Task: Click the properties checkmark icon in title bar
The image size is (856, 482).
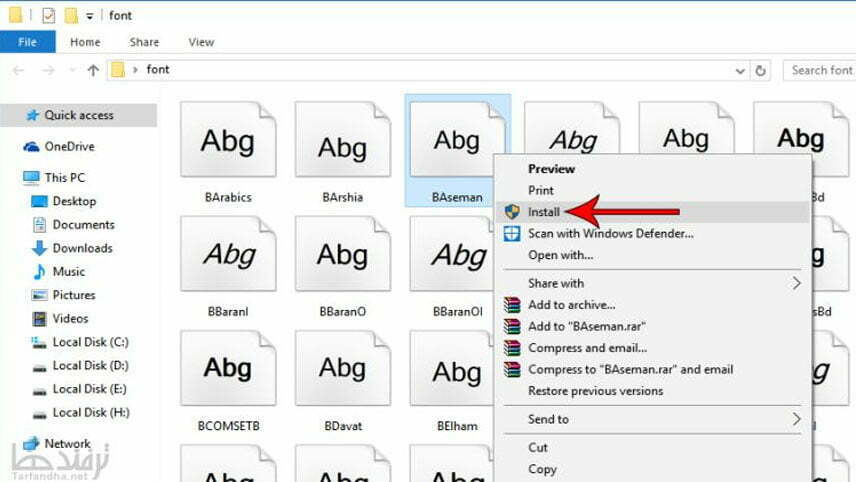Action: coord(49,15)
